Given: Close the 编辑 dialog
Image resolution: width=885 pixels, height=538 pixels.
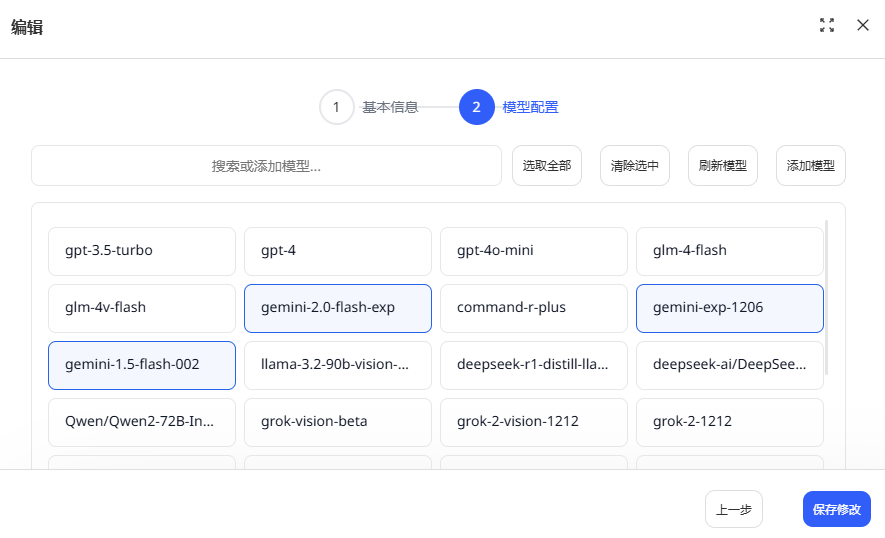Looking at the screenshot, I should tap(862, 25).
